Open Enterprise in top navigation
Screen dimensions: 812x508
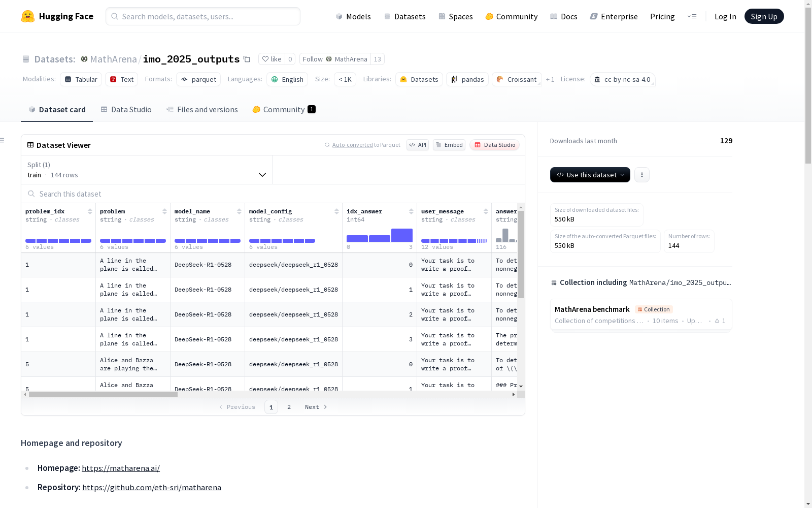[x=614, y=16]
